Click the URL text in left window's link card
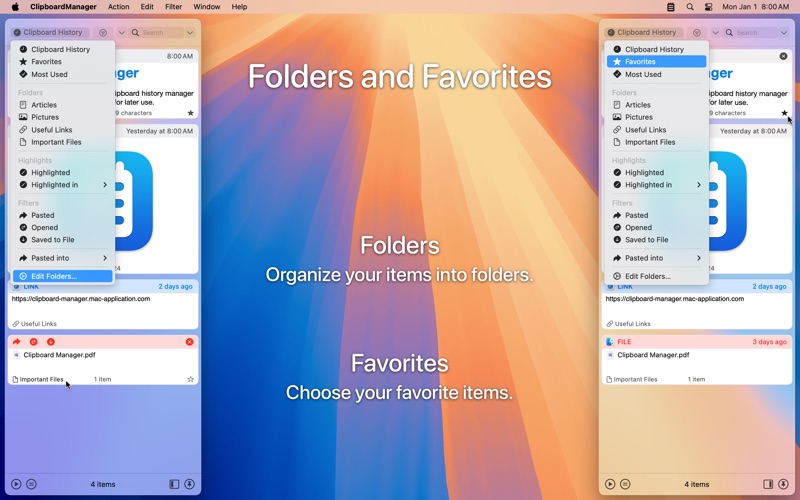Viewport: 800px width, 500px height. click(x=81, y=298)
